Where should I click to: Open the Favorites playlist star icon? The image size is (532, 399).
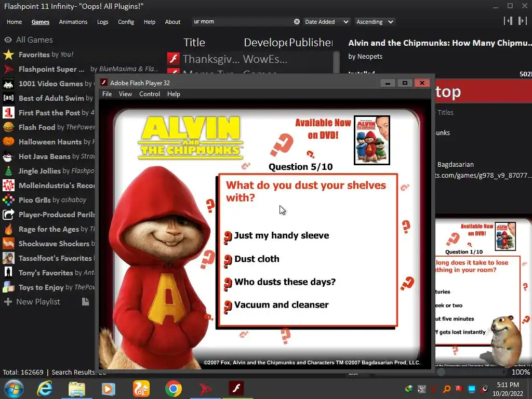tap(8, 55)
